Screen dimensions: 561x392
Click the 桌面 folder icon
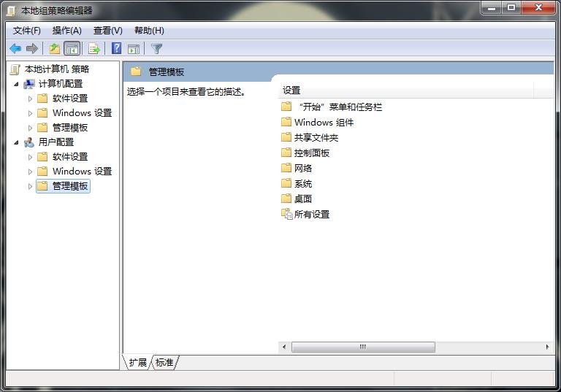(x=286, y=199)
